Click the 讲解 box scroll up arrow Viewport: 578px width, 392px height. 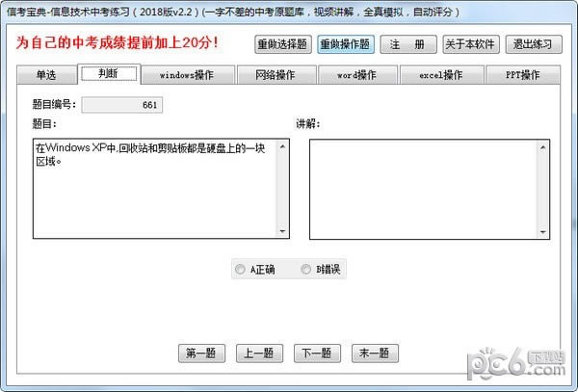tap(543, 147)
